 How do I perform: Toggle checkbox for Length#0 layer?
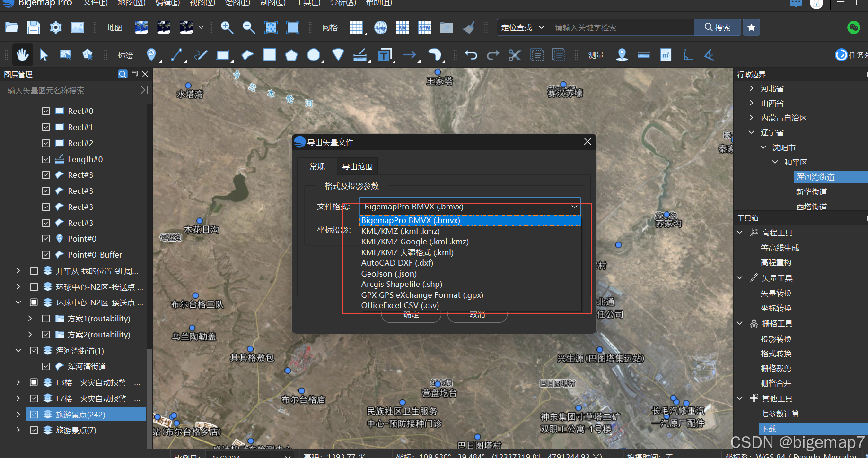[46, 159]
